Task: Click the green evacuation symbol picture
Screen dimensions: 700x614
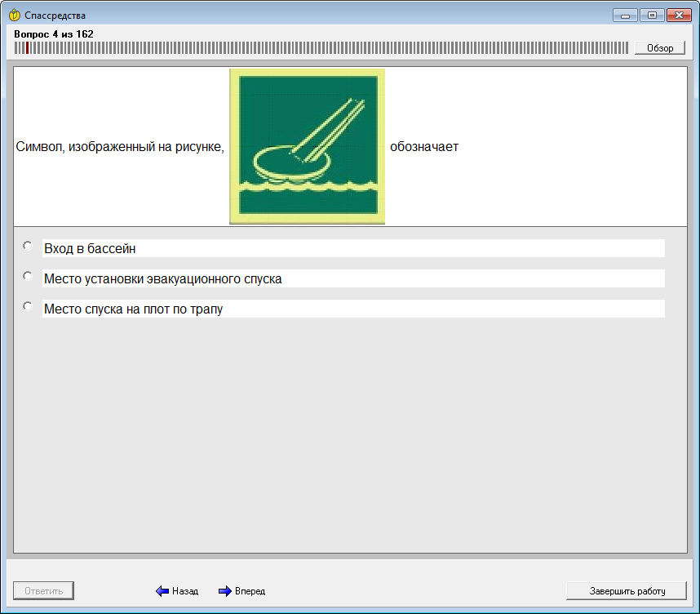Action: click(x=307, y=145)
